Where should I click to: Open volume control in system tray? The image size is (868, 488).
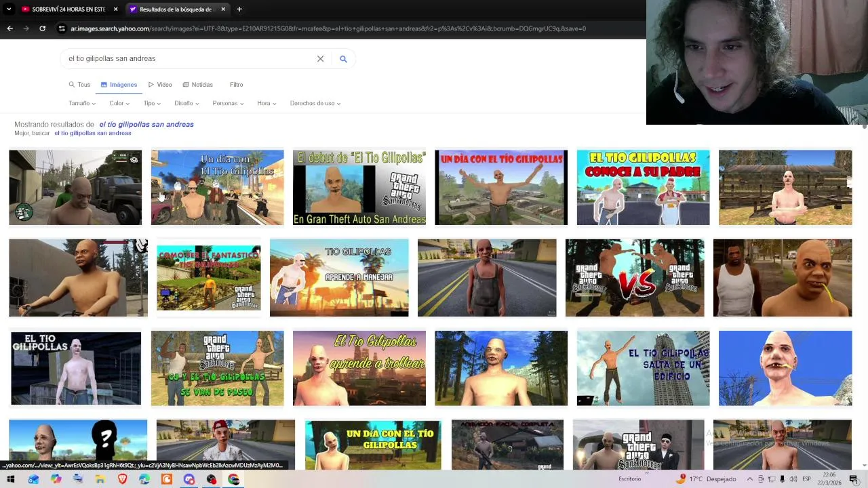[x=793, y=479]
